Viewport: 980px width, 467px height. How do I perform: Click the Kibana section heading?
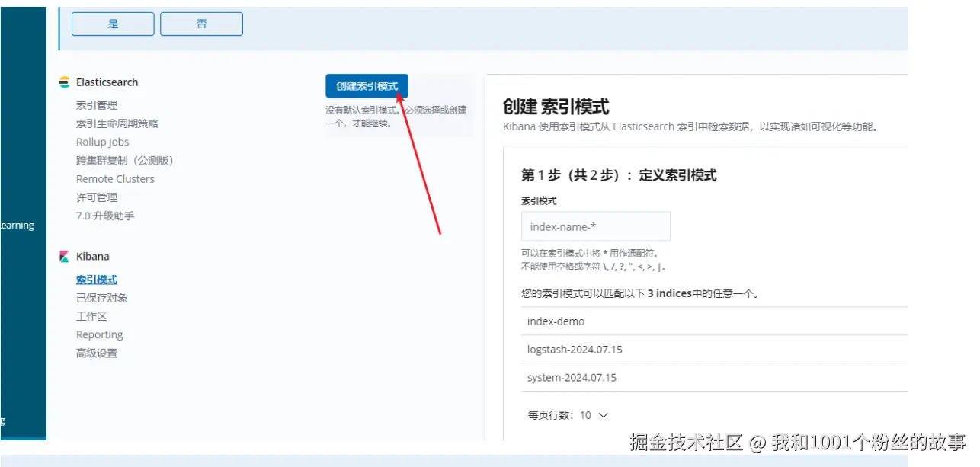92,257
